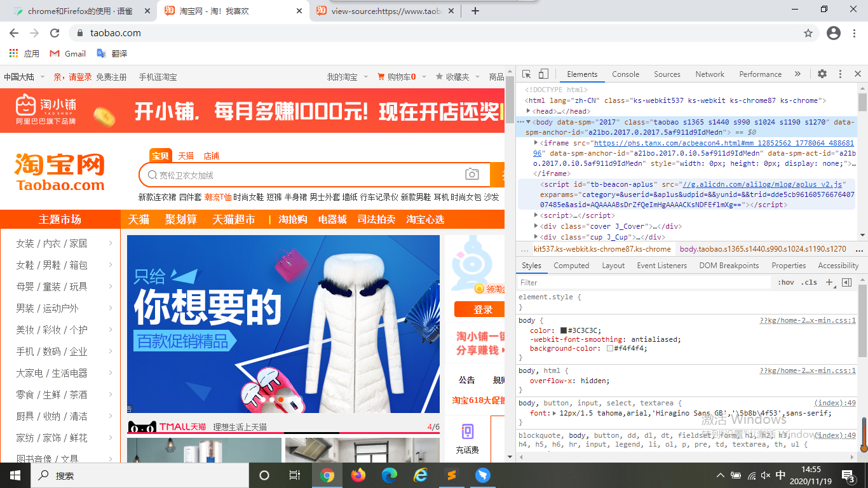Open 中国大陆 region dropdown

(24, 77)
